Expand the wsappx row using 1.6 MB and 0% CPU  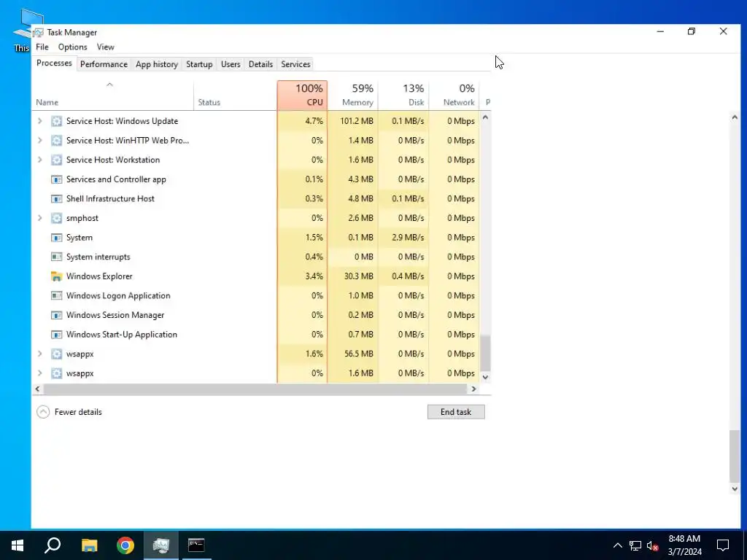40,373
